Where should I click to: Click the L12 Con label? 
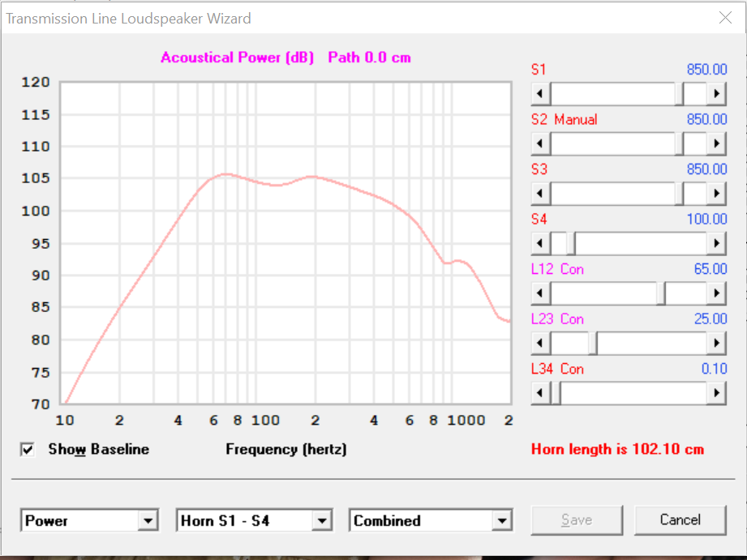click(557, 269)
